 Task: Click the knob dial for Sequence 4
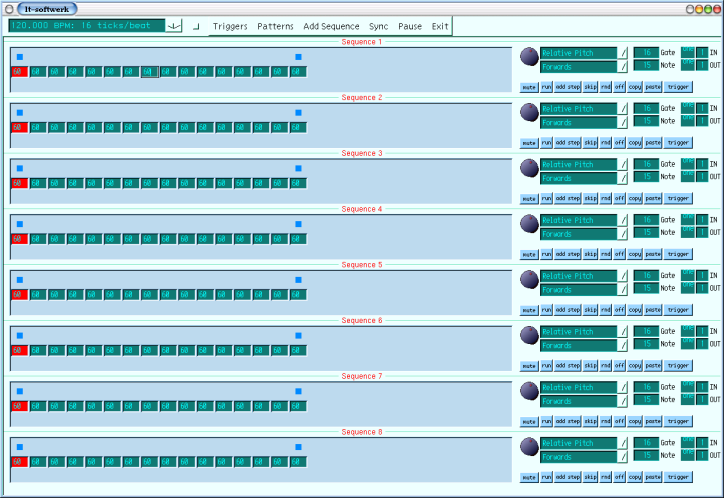528,223
